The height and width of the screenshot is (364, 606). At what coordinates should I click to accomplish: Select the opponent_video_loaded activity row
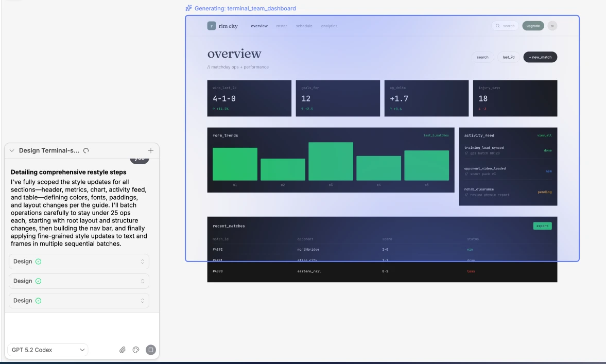click(508, 171)
